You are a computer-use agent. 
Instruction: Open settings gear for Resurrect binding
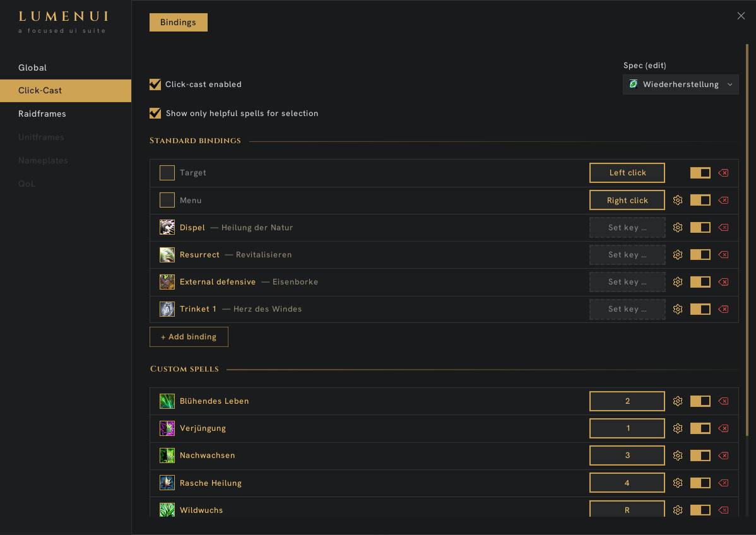(x=677, y=254)
